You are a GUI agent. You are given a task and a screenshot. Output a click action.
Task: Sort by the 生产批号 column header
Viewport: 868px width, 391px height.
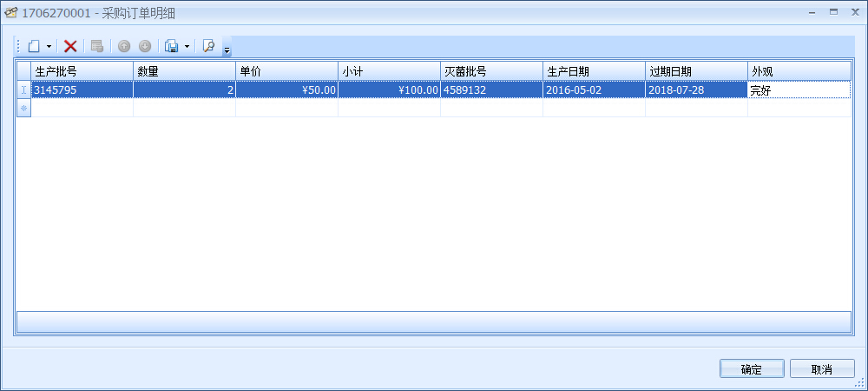(82, 71)
